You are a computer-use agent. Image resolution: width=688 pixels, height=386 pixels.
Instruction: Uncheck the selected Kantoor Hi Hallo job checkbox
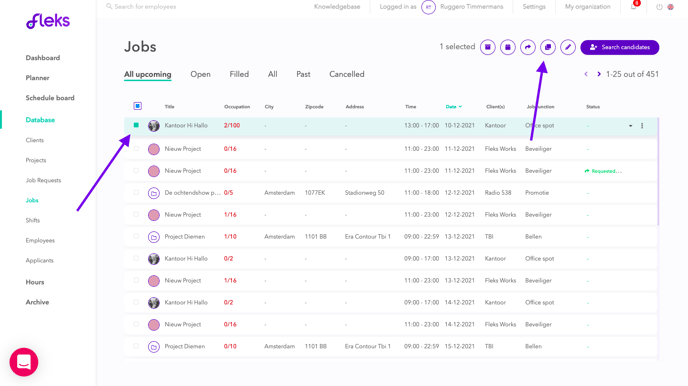click(136, 125)
